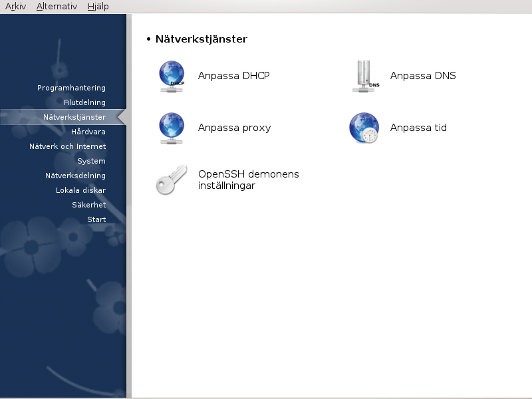This screenshot has width=532, height=399.
Task: Click the Nätverkstjänster section heading
Action: (201, 39)
